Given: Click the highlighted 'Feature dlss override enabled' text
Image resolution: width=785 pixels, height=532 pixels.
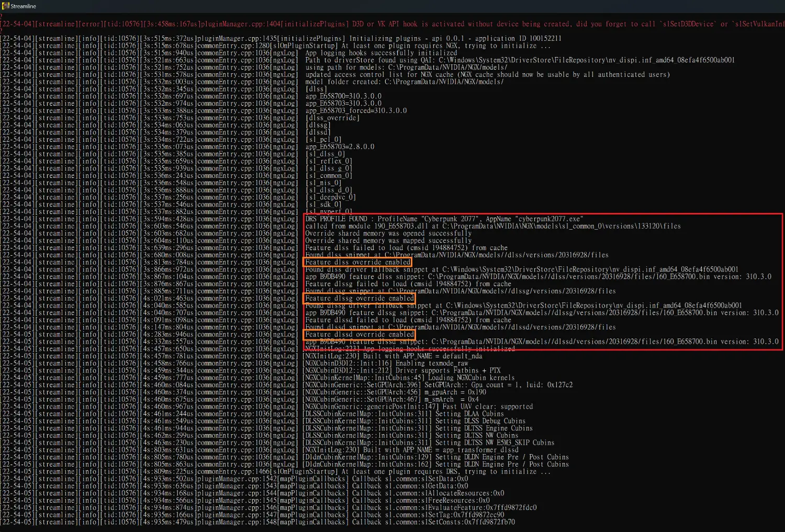Looking at the screenshot, I should (x=357, y=262).
